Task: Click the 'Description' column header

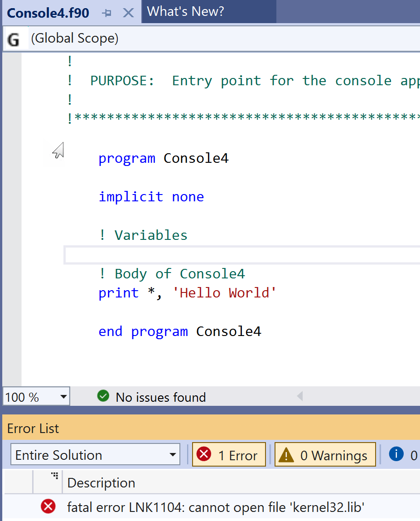Action: coord(101,483)
